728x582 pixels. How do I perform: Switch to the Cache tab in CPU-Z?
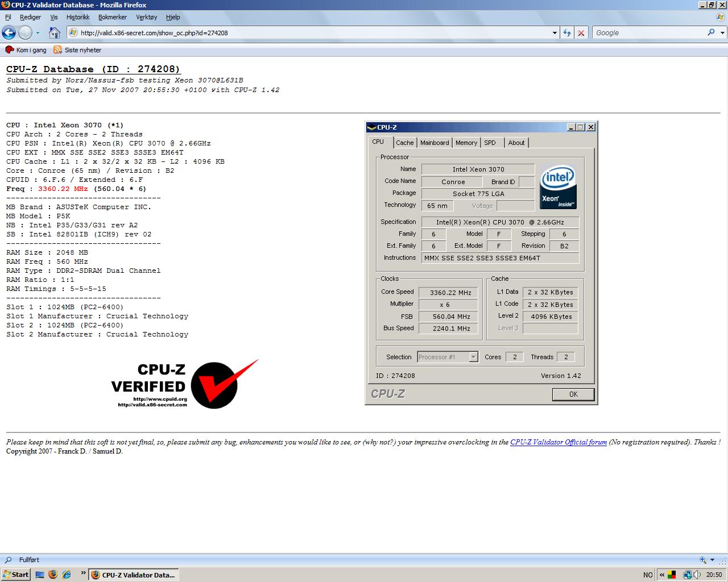click(x=404, y=143)
